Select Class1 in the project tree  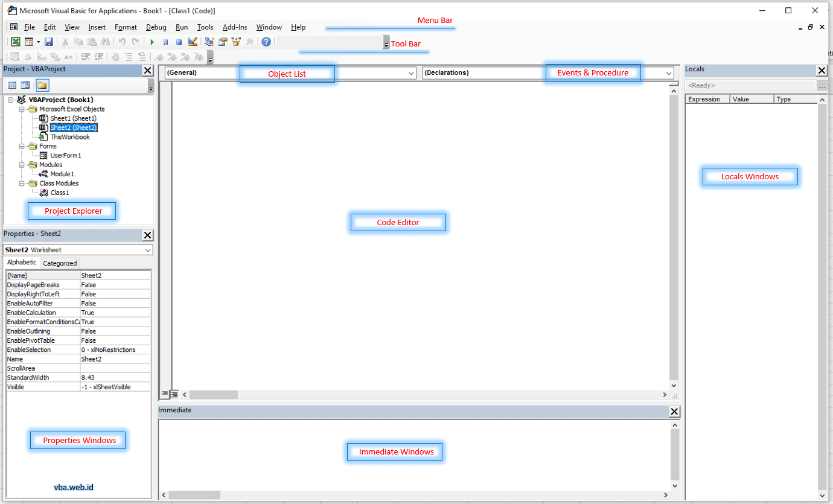(60, 193)
